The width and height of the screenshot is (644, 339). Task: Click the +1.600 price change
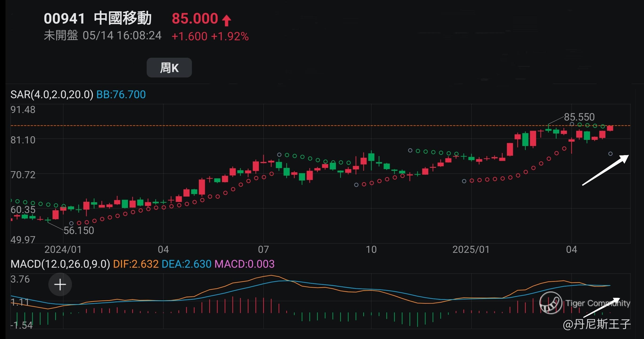tap(189, 36)
